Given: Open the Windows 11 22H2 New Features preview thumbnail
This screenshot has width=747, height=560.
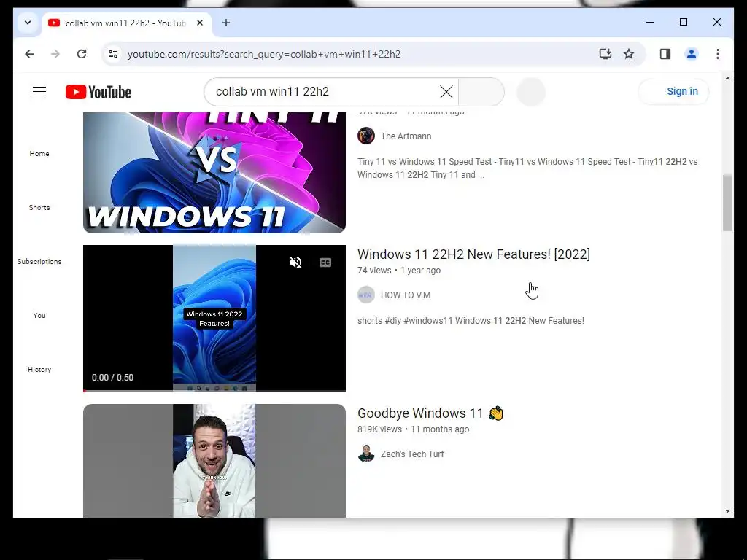Looking at the screenshot, I should [x=214, y=318].
